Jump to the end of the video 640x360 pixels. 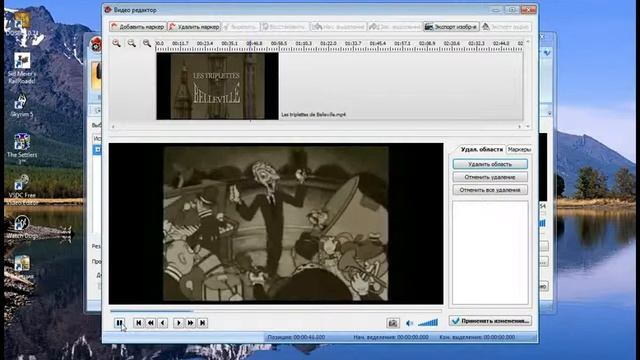pyautogui.click(x=202, y=323)
